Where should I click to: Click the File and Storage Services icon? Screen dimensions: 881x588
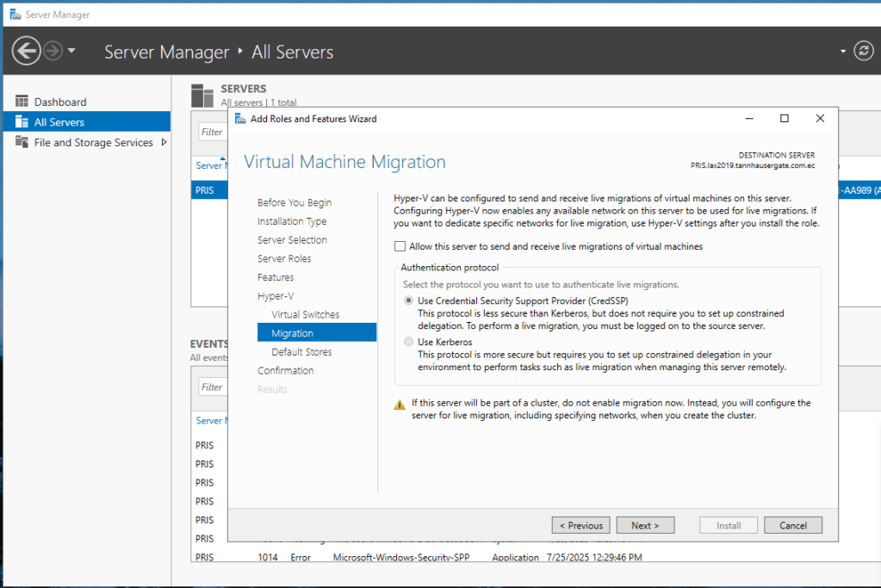tap(22, 143)
